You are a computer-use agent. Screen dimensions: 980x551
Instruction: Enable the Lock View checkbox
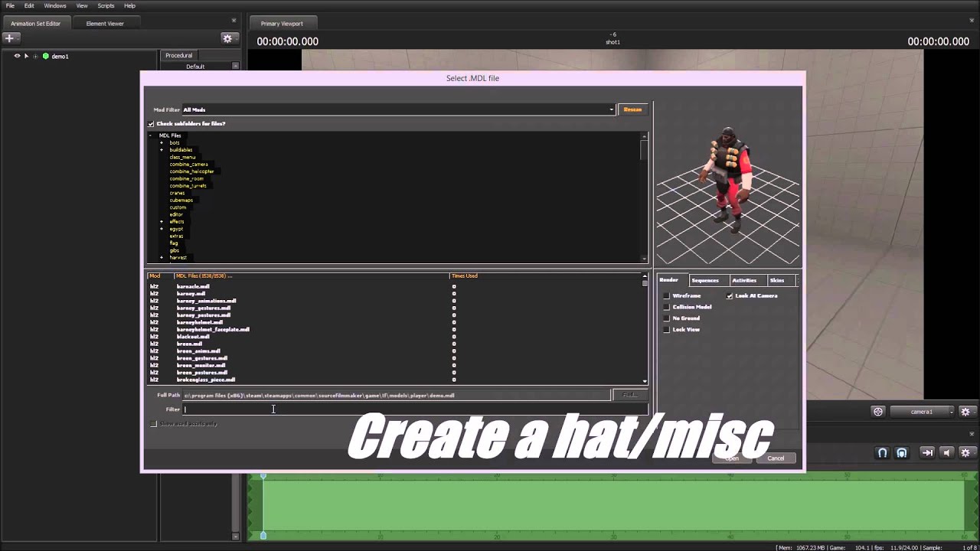(667, 330)
